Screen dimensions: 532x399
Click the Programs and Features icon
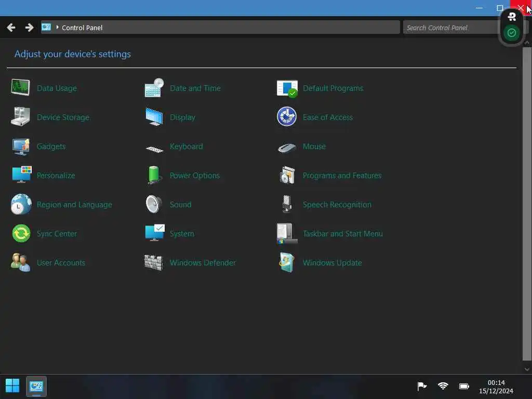coord(287,175)
